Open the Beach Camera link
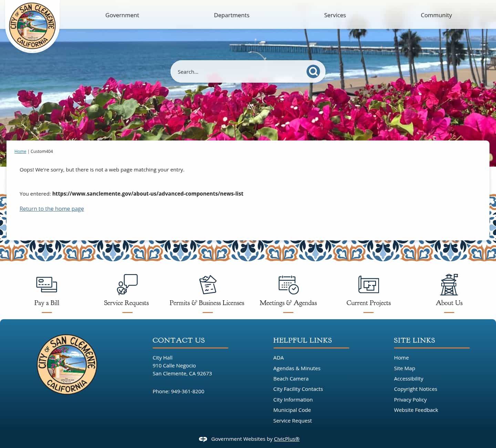The image size is (496, 448). coord(291,378)
